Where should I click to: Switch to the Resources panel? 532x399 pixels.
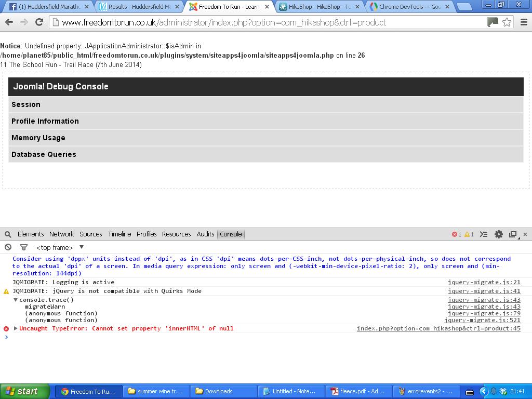click(x=177, y=234)
